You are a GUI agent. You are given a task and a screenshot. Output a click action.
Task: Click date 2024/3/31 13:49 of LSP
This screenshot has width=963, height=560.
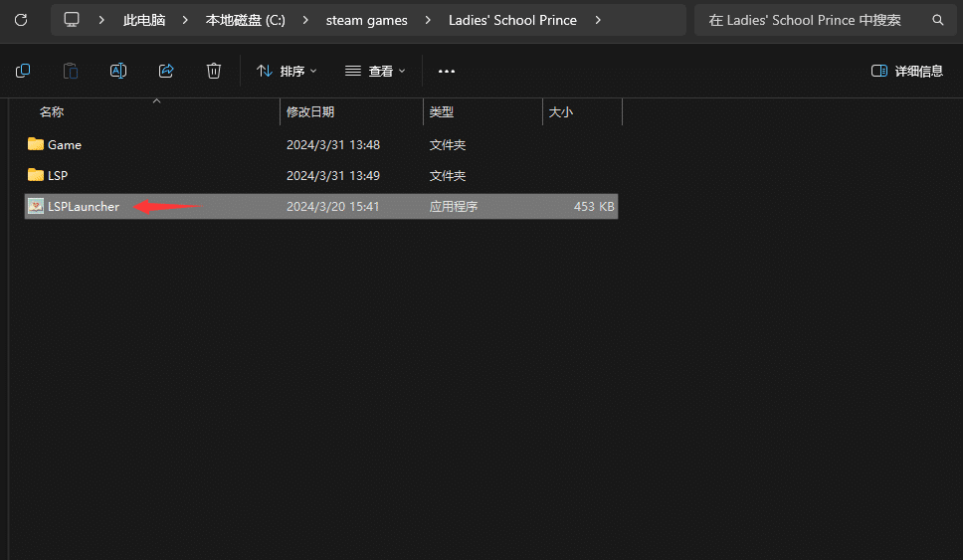[333, 176]
